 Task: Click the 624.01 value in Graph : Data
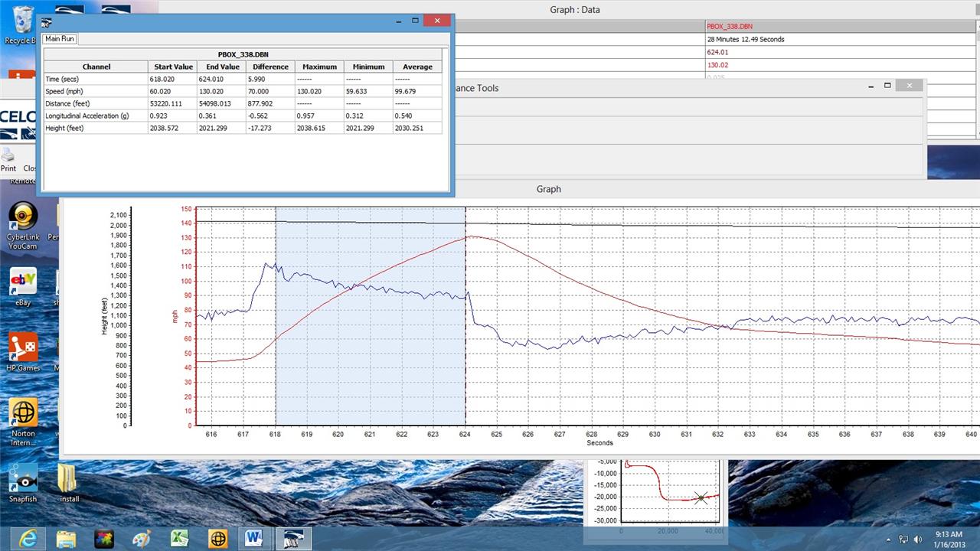[717, 52]
